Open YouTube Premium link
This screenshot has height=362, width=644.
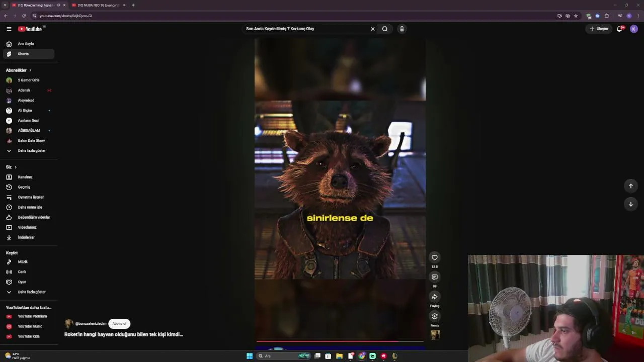coord(28,316)
